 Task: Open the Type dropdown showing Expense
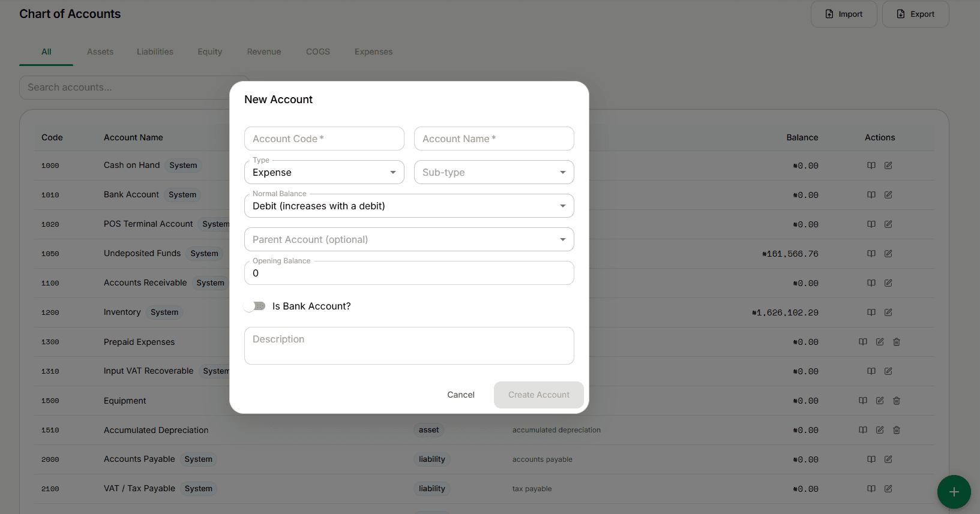(x=324, y=172)
